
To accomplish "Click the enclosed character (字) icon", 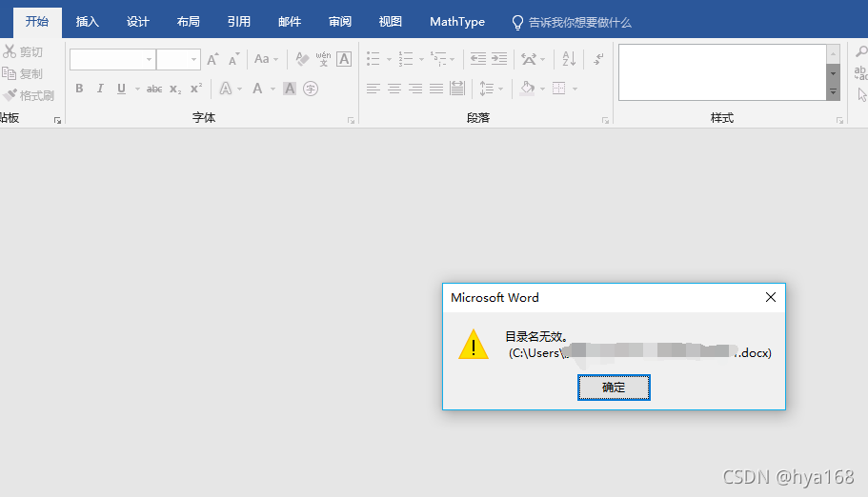I will pos(311,89).
